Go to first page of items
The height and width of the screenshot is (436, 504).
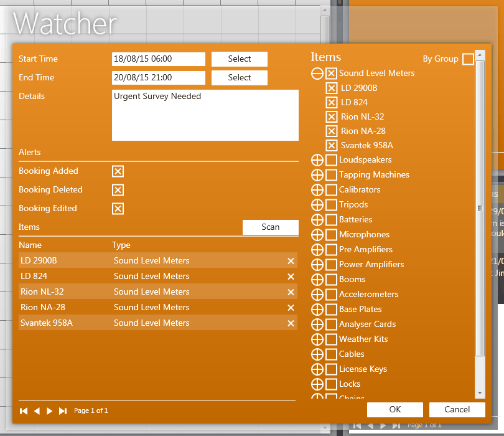pos(24,411)
